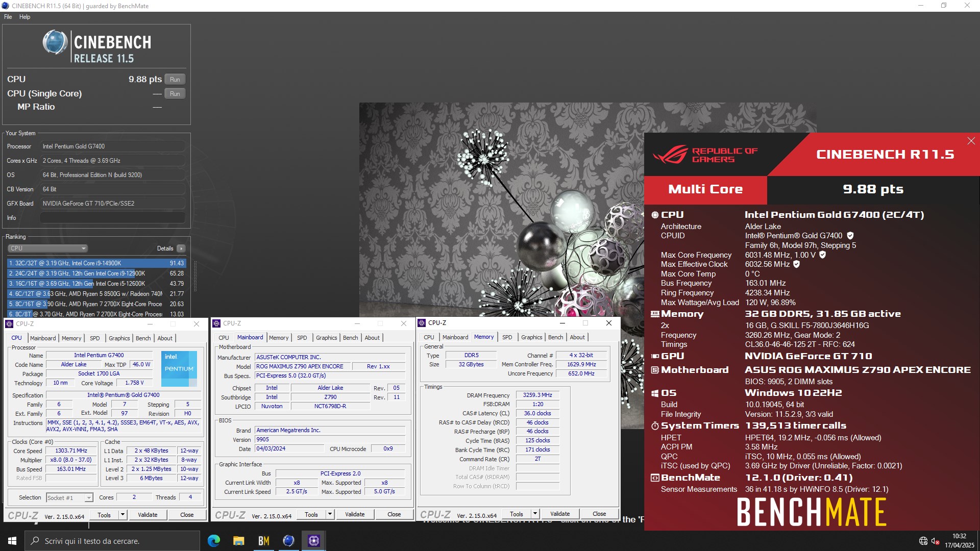
Task: Click the ROG Republic of Gamers logo
Action: (706, 155)
